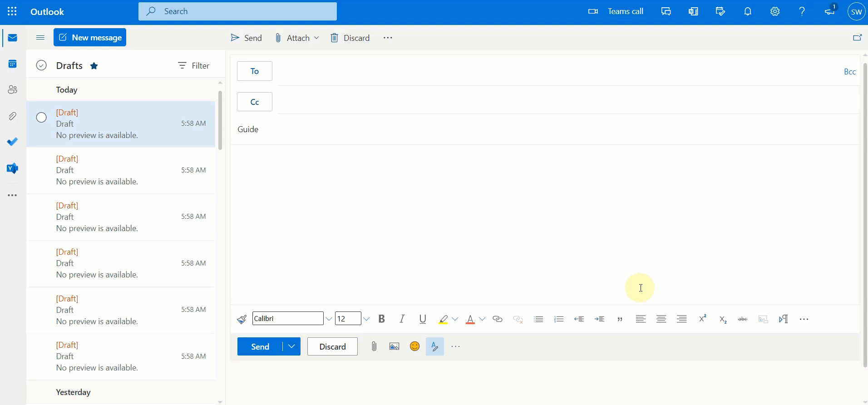This screenshot has width=868, height=405.
Task: Toggle the formatting options pen icon
Action: click(x=435, y=346)
